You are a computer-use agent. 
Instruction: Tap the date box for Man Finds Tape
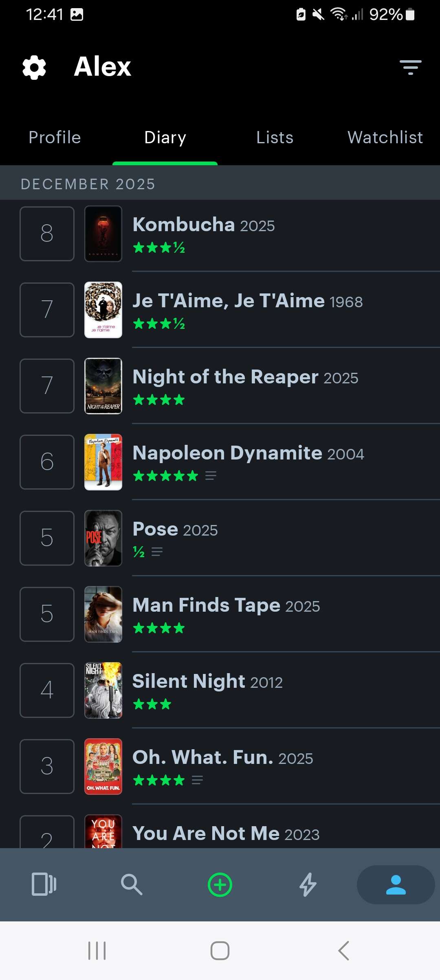[x=47, y=614]
